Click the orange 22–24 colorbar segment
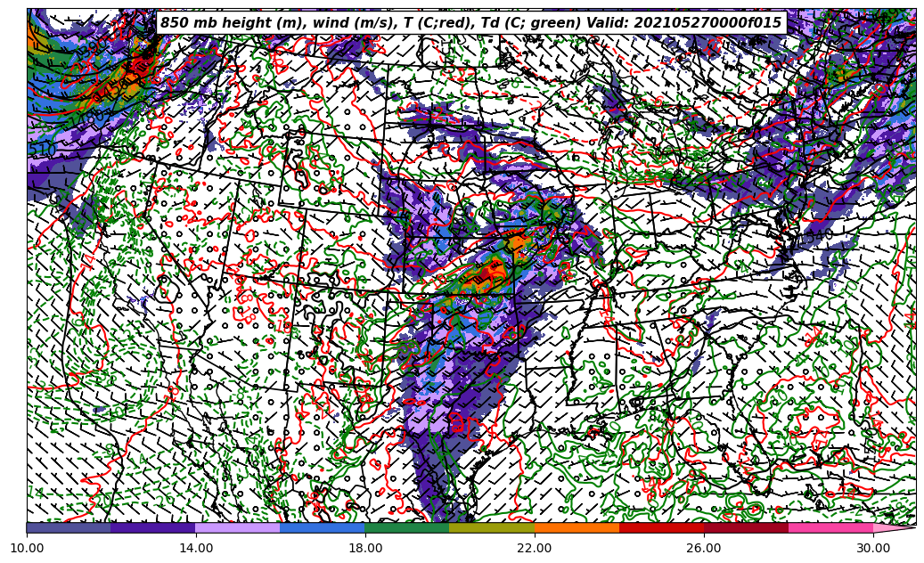Viewport: 924px width, 563px height. pos(576,527)
